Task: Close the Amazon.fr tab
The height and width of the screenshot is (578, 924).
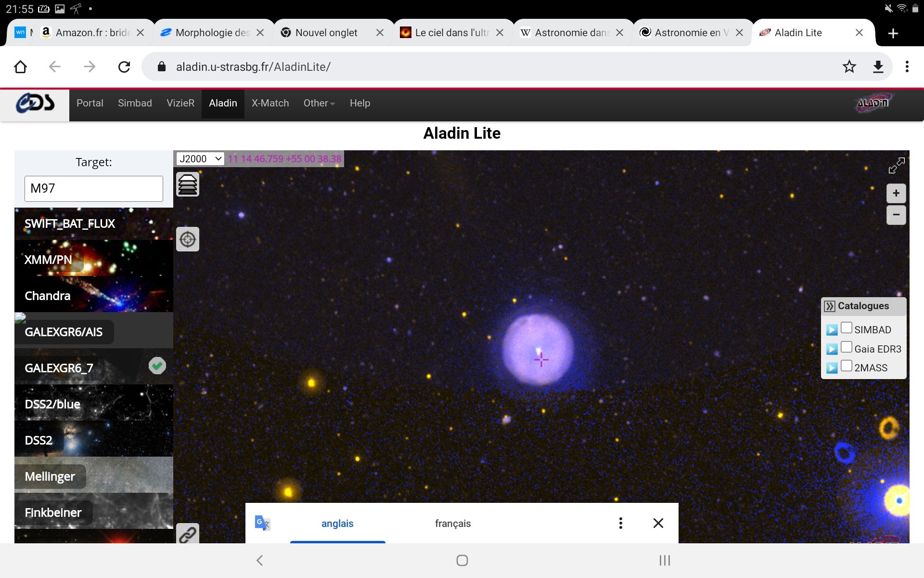Action: point(140,33)
